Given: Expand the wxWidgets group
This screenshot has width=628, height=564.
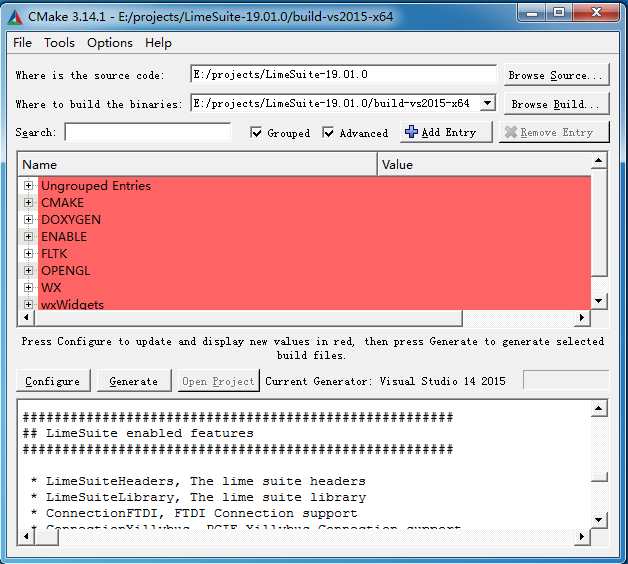Looking at the screenshot, I should [x=28, y=304].
